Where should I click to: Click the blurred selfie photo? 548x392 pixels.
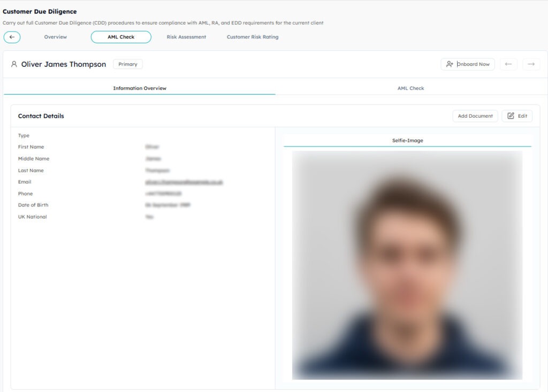407,265
